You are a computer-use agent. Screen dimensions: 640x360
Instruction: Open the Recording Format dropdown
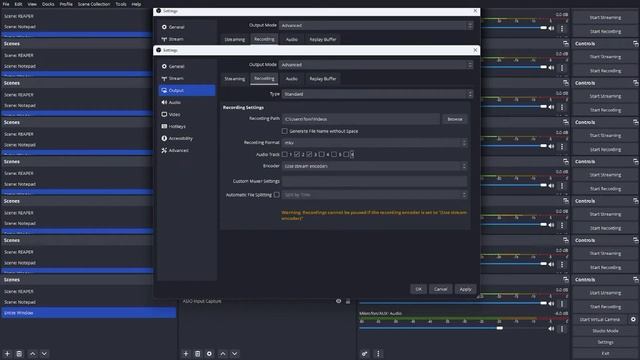[x=374, y=143]
